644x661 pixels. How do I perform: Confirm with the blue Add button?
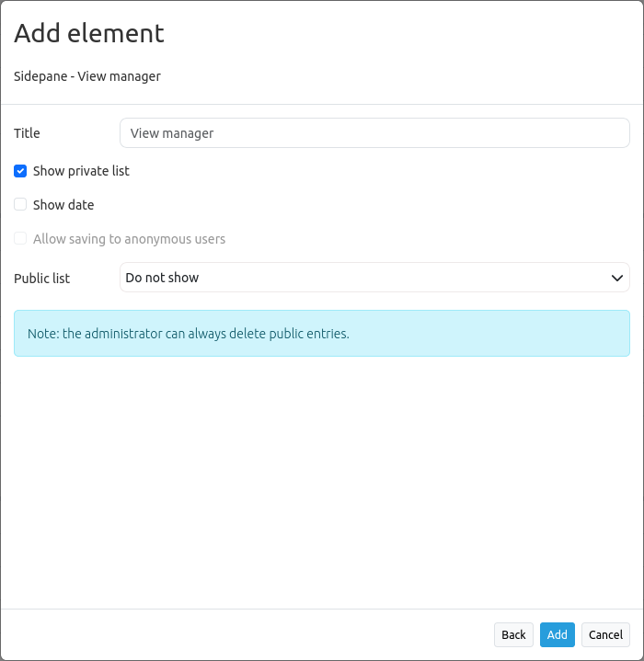(557, 634)
